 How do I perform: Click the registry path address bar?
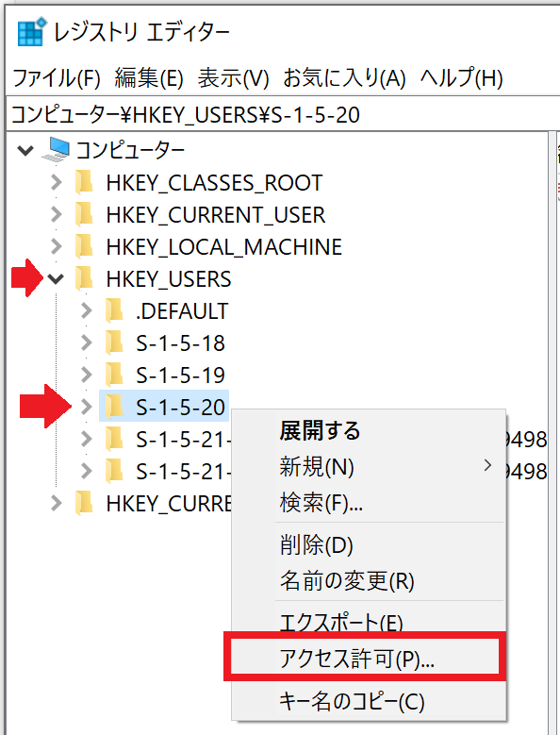click(x=281, y=114)
